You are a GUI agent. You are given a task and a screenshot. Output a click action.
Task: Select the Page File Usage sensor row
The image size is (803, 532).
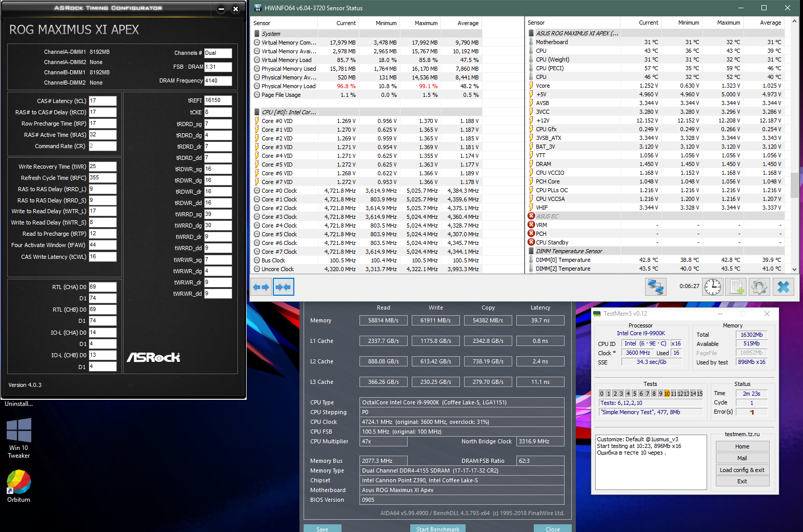[367, 95]
